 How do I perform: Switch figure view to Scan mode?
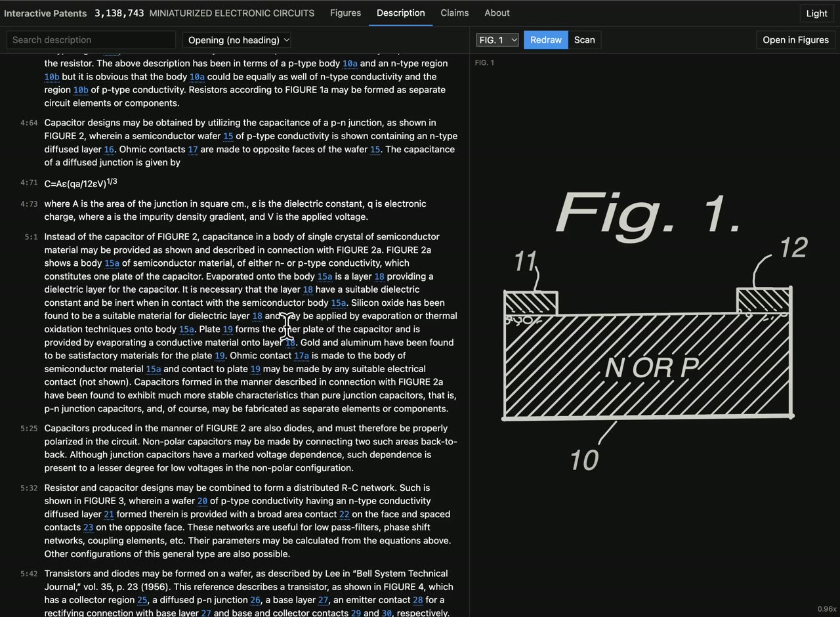point(584,40)
